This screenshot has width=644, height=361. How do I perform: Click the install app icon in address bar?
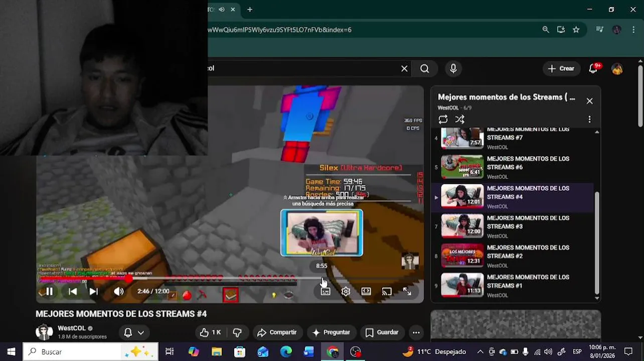561,30
